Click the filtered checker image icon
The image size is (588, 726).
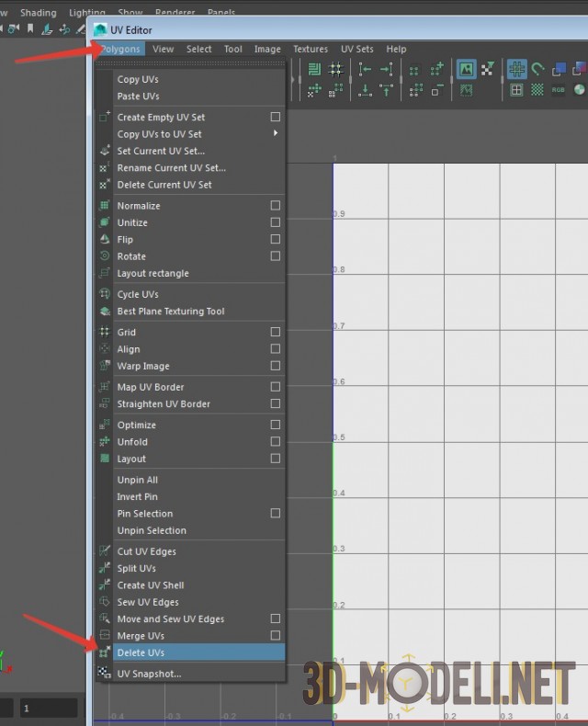point(487,70)
